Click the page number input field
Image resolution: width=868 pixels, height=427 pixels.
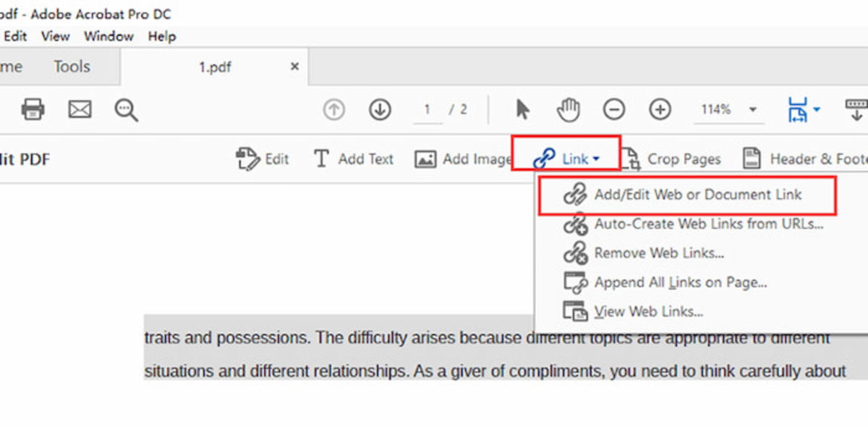click(427, 109)
